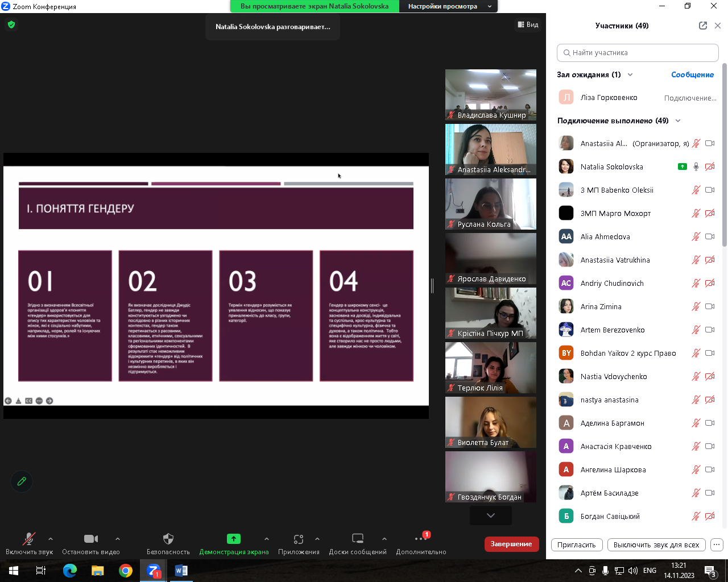Image resolution: width=728 pixels, height=582 pixels.
Task: Toggle mute for Alia Ahmedova
Action: tap(696, 236)
